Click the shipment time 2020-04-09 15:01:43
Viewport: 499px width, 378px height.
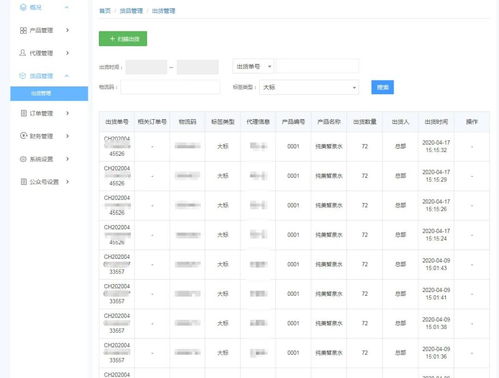[436, 264]
